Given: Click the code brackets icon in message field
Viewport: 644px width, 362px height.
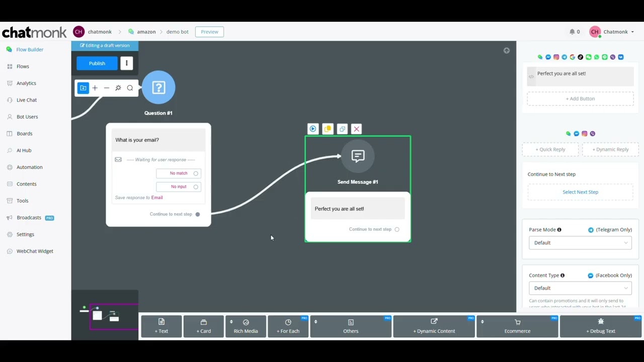Looking at the screenshot, I should (531, 77).
